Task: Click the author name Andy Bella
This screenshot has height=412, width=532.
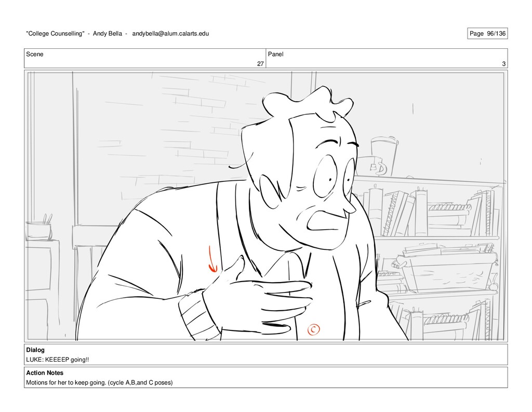Action: click(107, 34)
